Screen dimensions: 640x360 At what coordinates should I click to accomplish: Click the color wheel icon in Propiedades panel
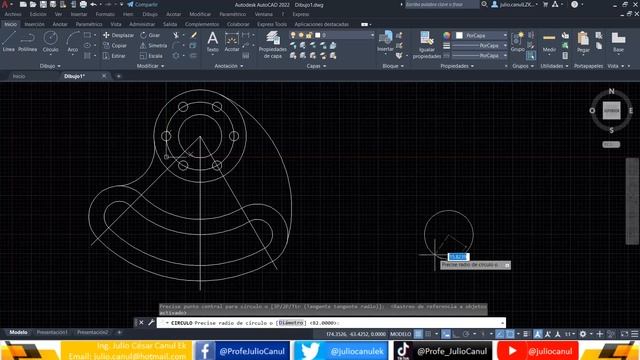click(447, 36)
